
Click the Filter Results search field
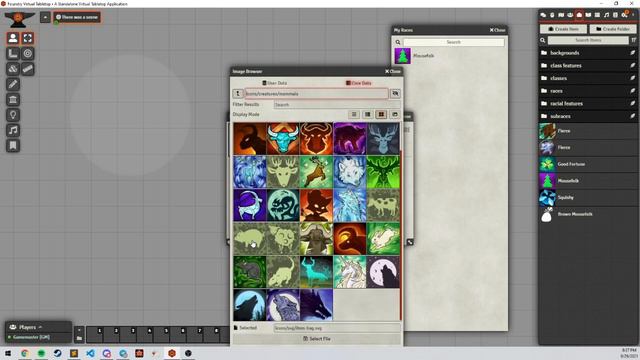tap(337, 105)
